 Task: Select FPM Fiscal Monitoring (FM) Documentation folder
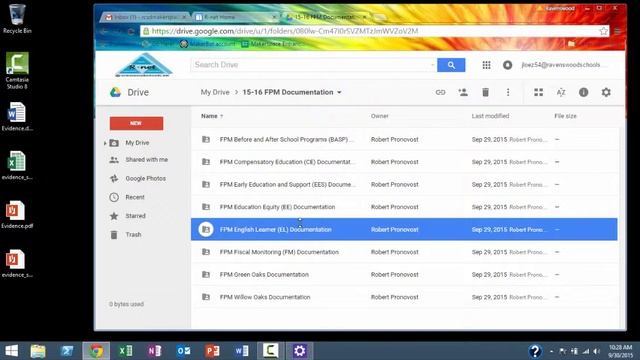tap(404, 252)
